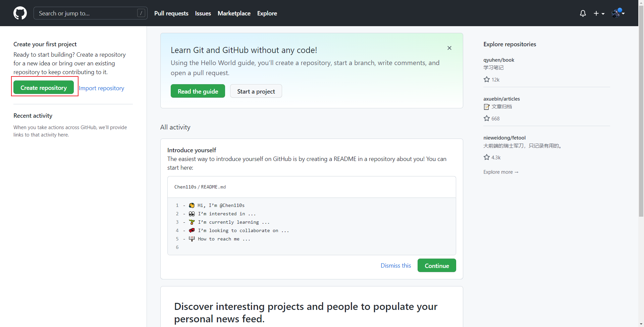The height and width of the screenshot is (327, 644).
Task: Click Explore more link
Action: [501, 172]
